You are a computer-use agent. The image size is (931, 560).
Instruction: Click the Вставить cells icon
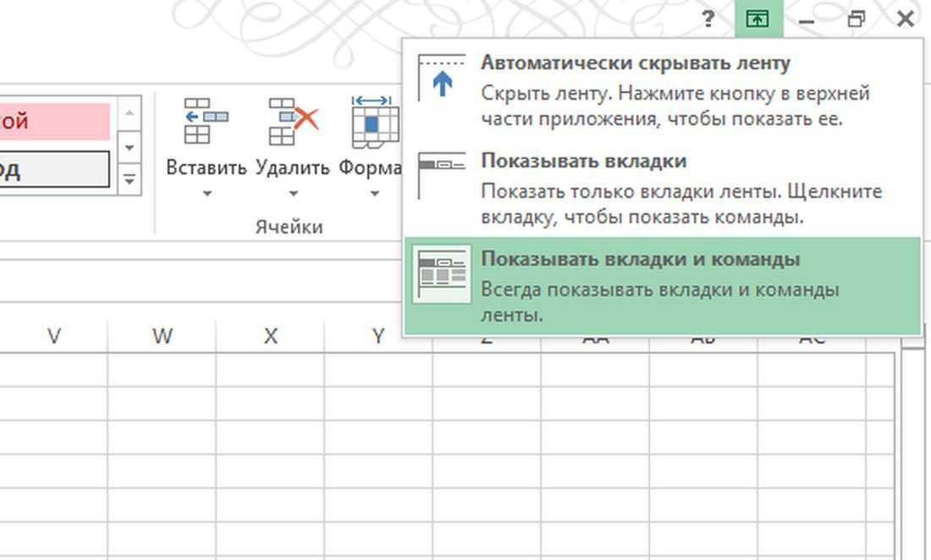[x=206, y=122]
